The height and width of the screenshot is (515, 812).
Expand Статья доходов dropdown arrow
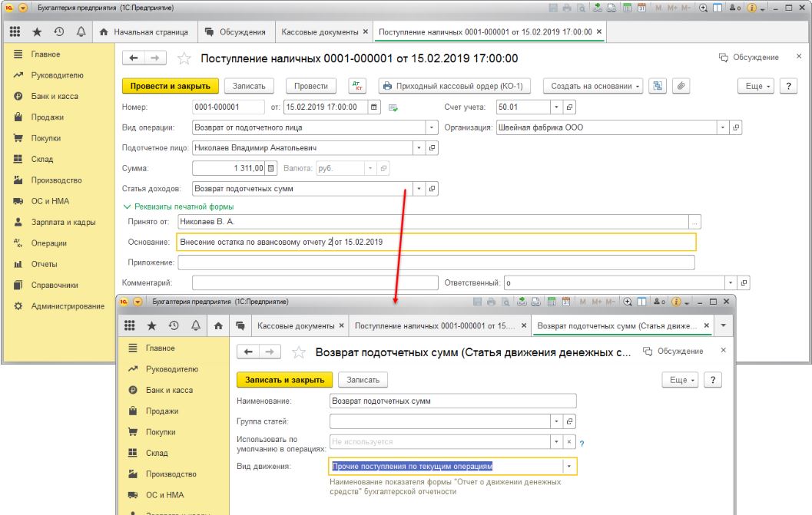[x=419, y=189]
